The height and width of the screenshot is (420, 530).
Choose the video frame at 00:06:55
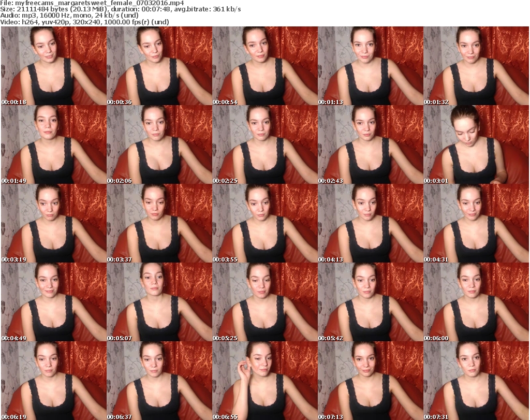[x=264, y=381]
